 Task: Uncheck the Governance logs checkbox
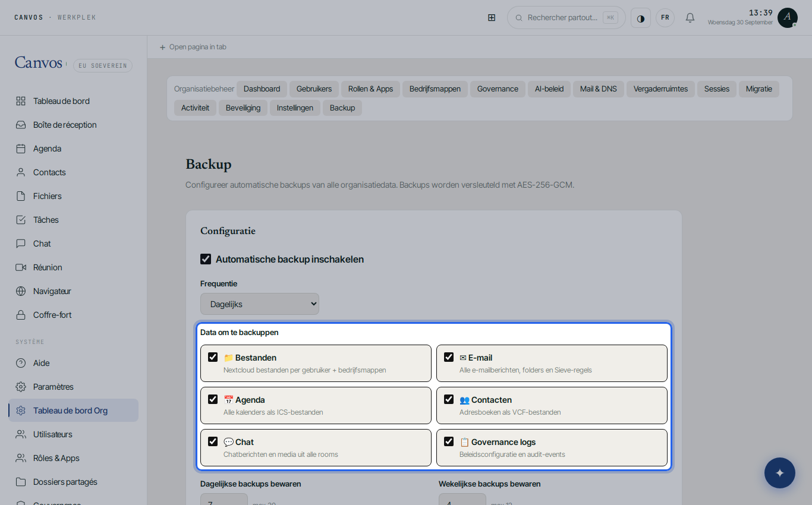(449, 441)
